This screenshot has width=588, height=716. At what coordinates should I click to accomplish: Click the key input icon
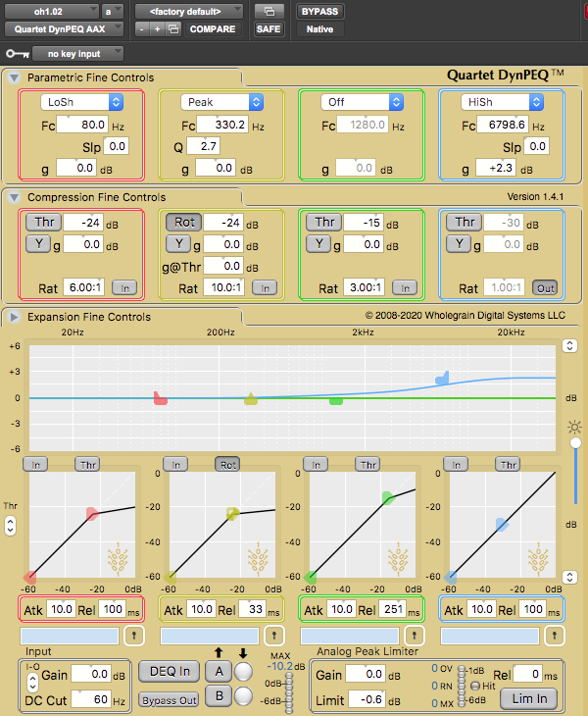point(18,54)
